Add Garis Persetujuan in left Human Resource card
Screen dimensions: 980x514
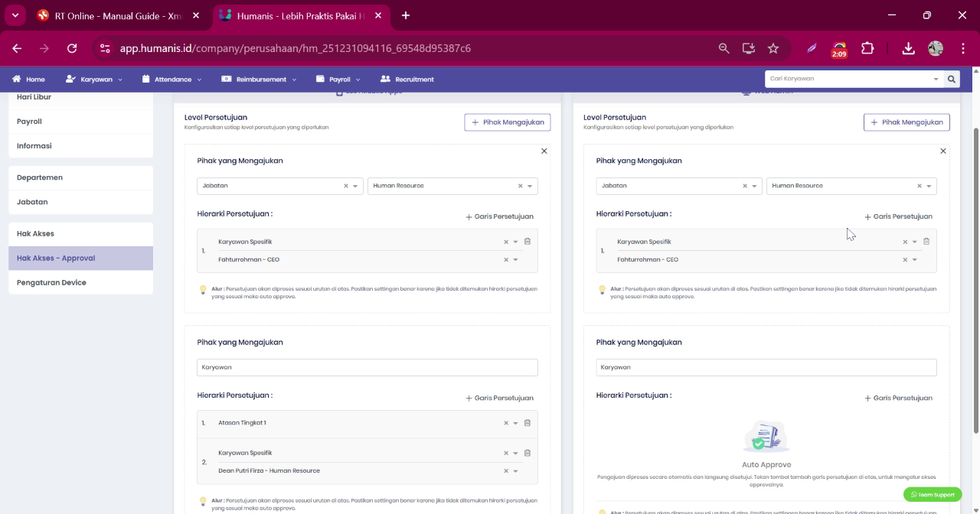click(x=499, y=216)
